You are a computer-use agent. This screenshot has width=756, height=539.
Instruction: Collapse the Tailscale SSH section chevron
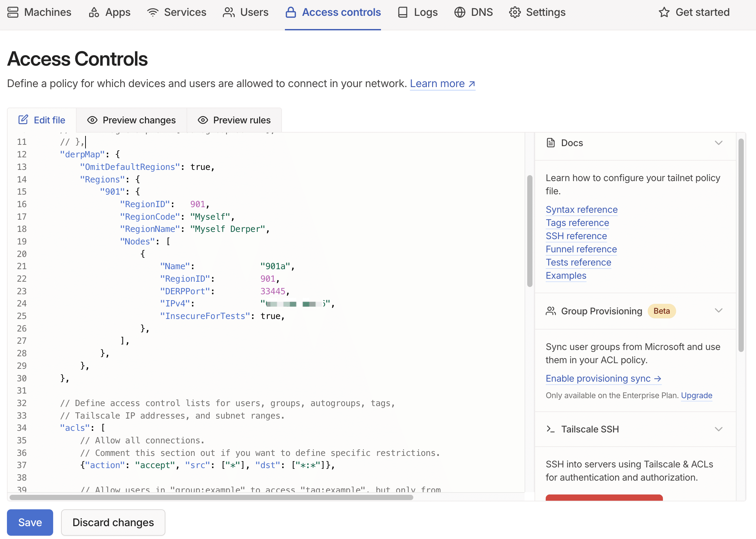tap(718, 429)
